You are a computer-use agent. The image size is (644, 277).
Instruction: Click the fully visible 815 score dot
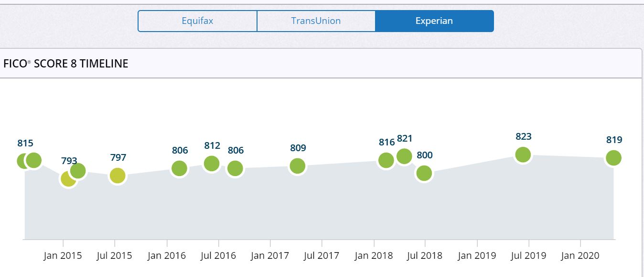[33, 160]
